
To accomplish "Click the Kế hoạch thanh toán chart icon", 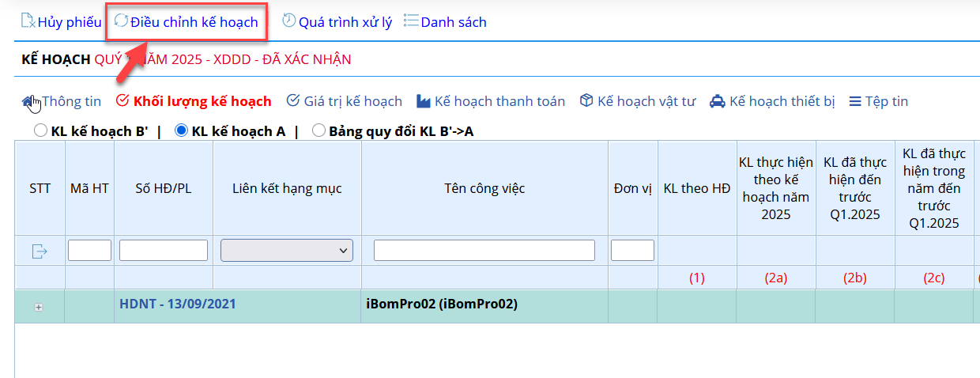I will pyautogui.click(x=423, y=101).
